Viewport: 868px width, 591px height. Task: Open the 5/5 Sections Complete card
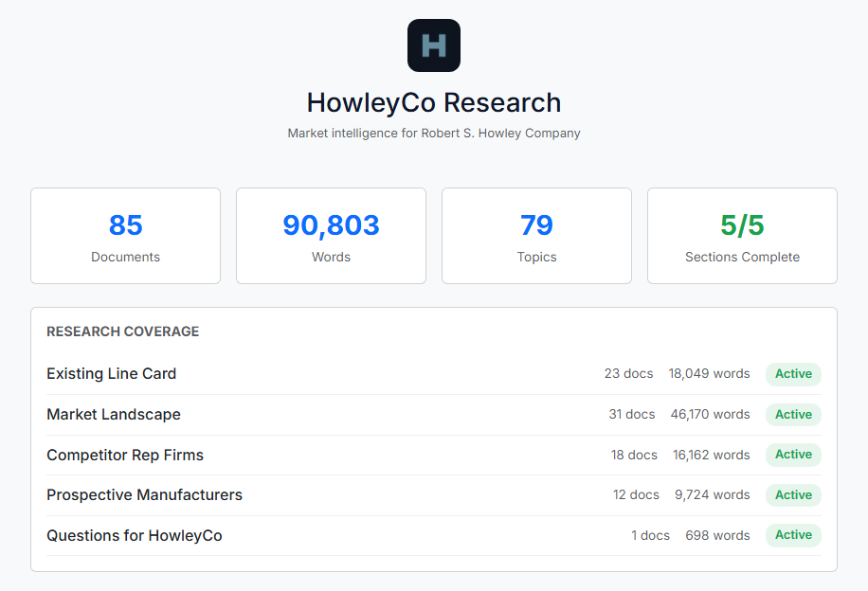click(x=742, y=236)
